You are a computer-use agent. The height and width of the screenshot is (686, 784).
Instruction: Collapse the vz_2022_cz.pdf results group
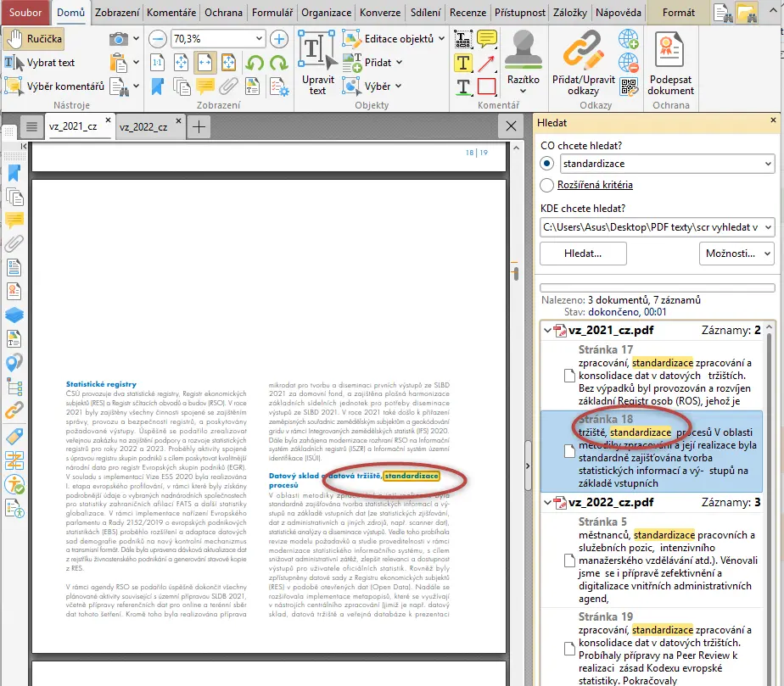click(x=547, y=503)
